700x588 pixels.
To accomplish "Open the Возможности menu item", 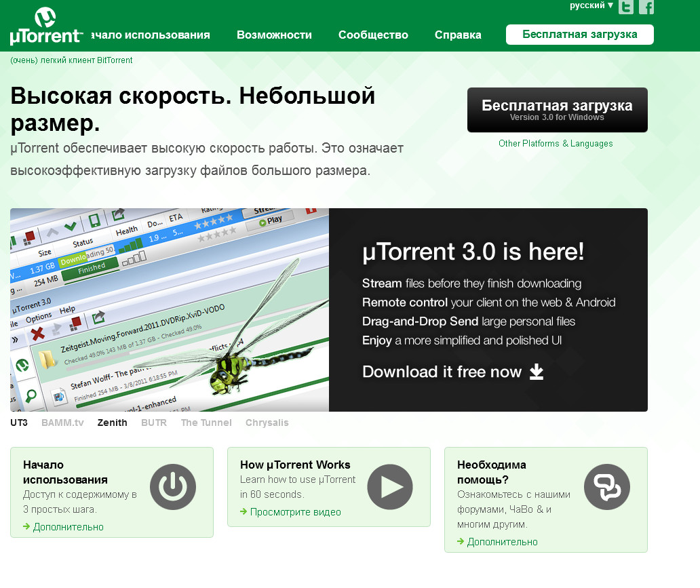I will pyautogui.click(x=274, y=35).
